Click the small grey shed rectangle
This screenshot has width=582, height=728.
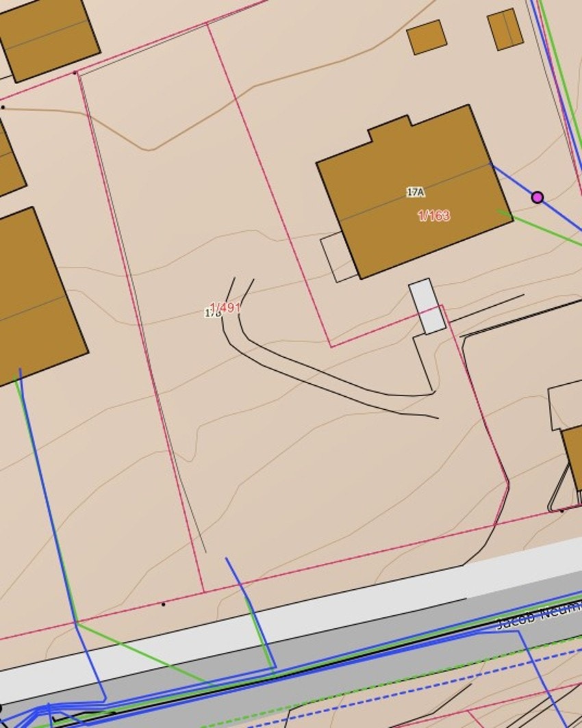(427, 307)
